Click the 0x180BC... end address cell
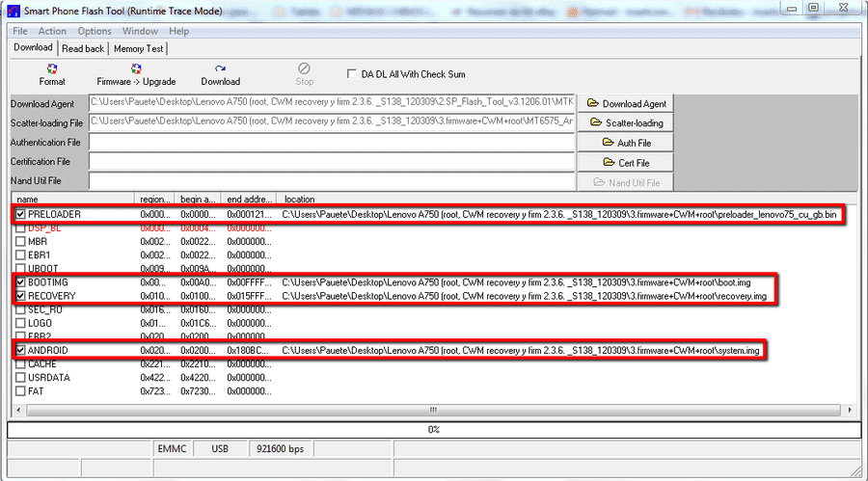Image resolution: width=868 pixels, height=481 pixels. coord(248,350)
